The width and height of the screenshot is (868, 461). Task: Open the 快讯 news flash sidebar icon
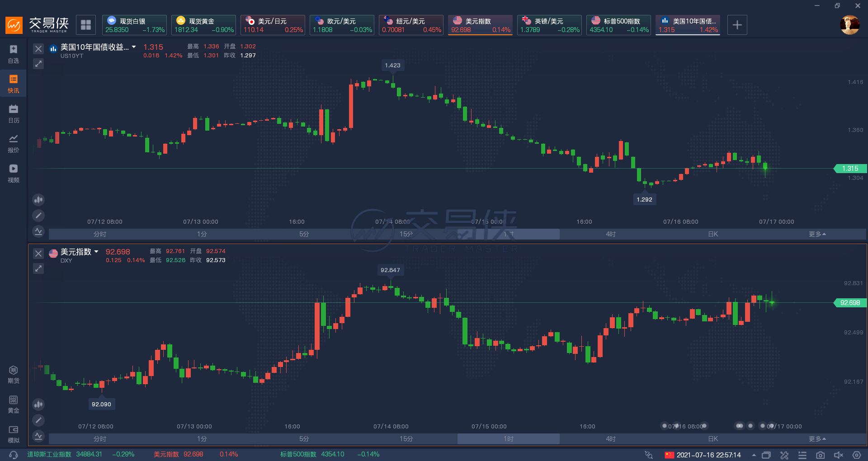click(14, 84)
